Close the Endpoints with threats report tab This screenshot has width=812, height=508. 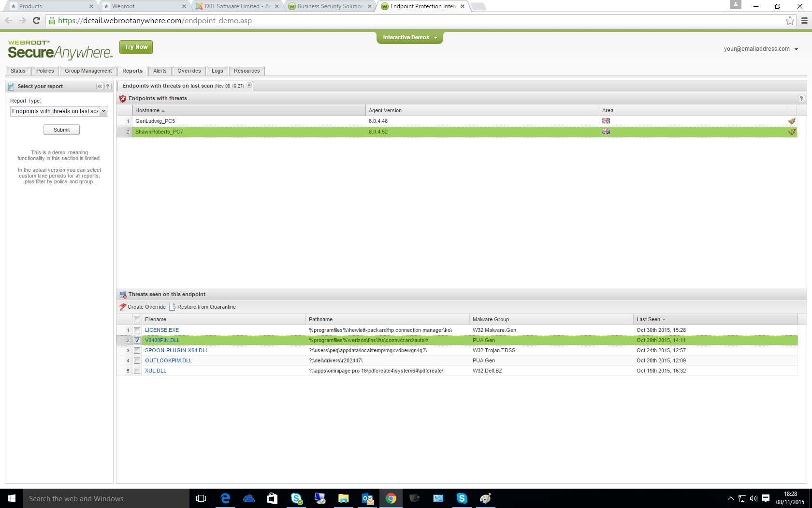coord(249,85)
